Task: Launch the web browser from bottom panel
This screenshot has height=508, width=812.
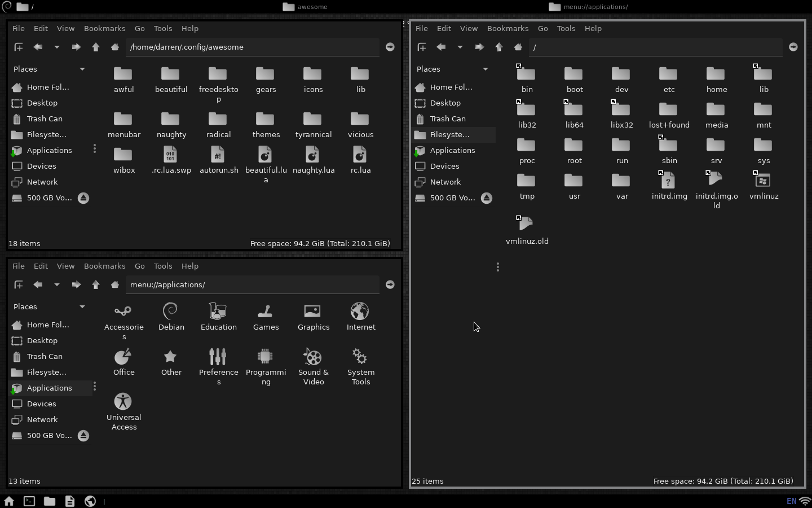Action: pos(90,501)
